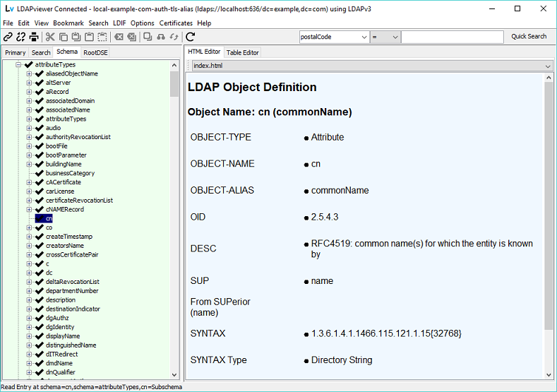Click the commonName alias value

tap(340, 191)
